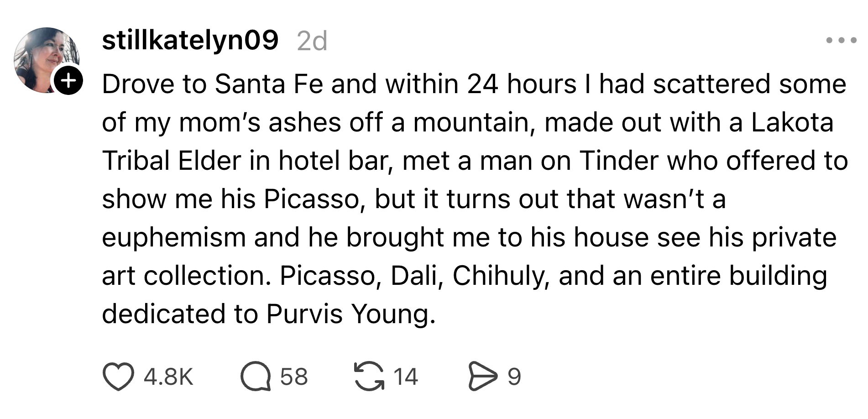868x419 pixels.
Task: Open the three-dot more options menu
Action: click(842, 41)
